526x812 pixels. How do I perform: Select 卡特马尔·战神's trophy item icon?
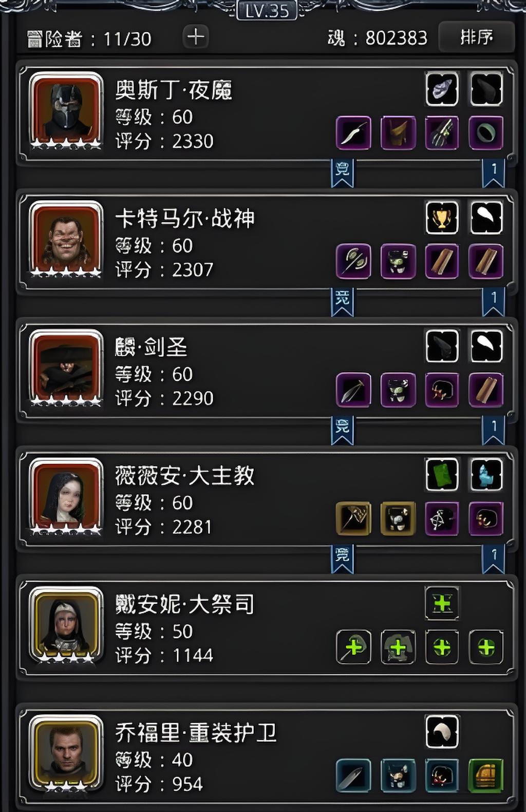442,218
